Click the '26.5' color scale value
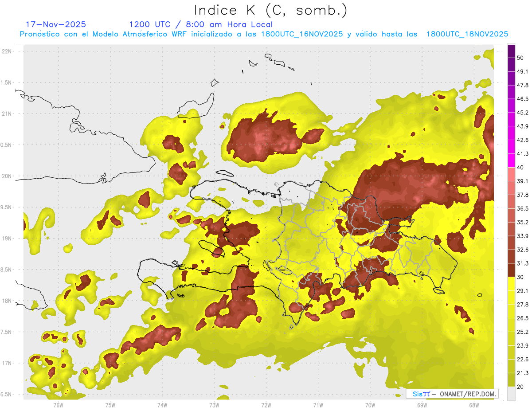This screenshot has width=532, height=411. pos(523,318)
